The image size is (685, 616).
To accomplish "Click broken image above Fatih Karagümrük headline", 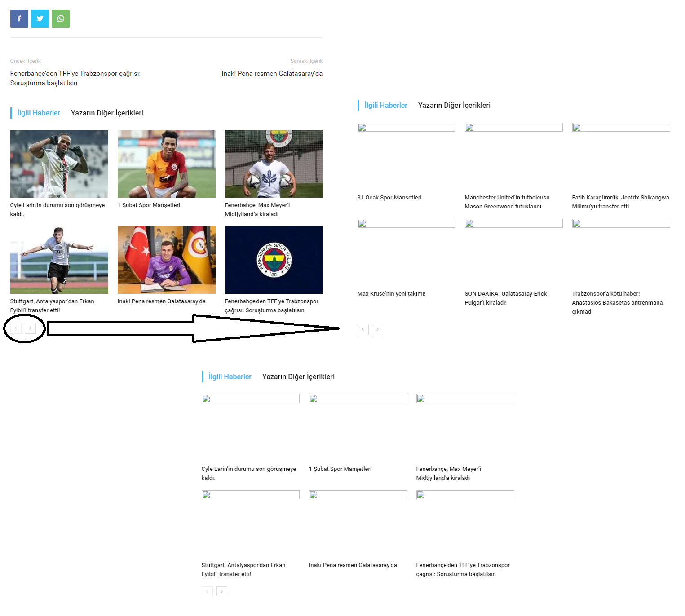I will 621,127.
